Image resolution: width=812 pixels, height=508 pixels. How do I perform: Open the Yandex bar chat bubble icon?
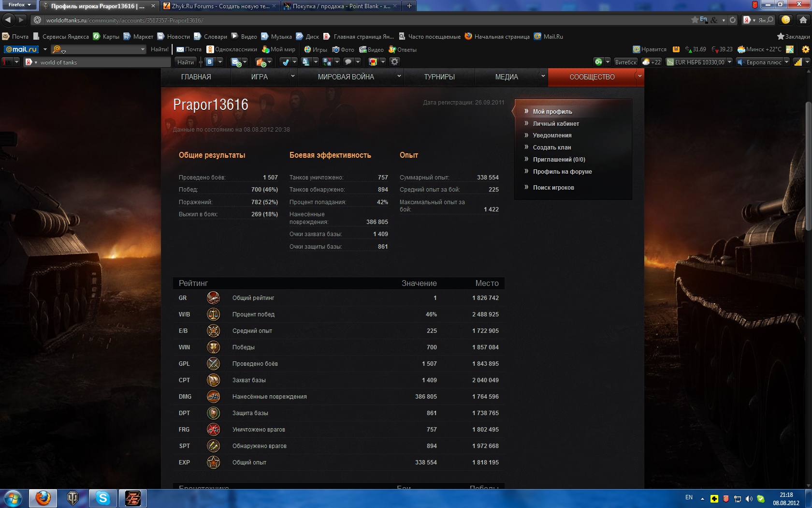348,62
